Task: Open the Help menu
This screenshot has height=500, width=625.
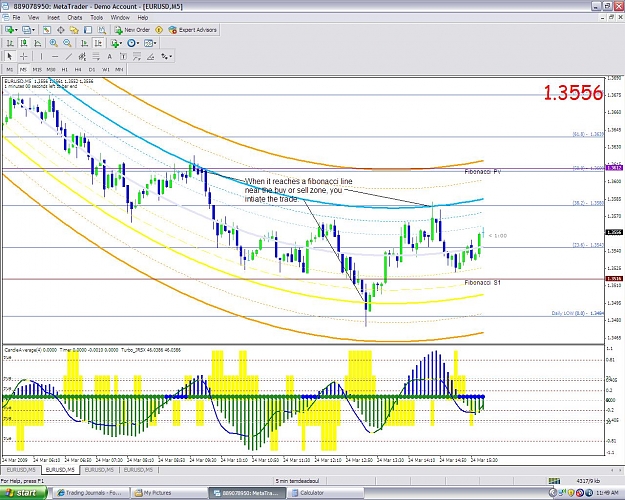Action: (x=143, y=18)
